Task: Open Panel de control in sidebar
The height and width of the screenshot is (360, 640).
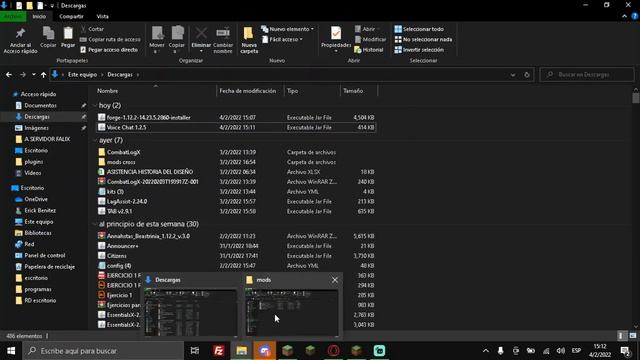Action: (x=44, y=256)
